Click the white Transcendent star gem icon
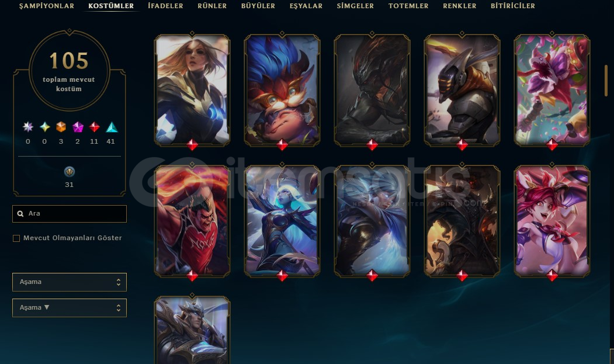 coord(28,127)
